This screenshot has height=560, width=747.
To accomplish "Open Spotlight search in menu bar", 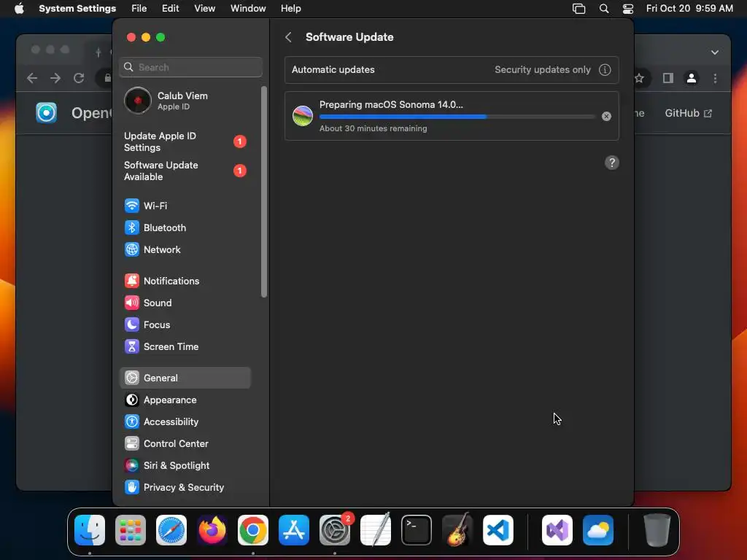I will 604,9.
